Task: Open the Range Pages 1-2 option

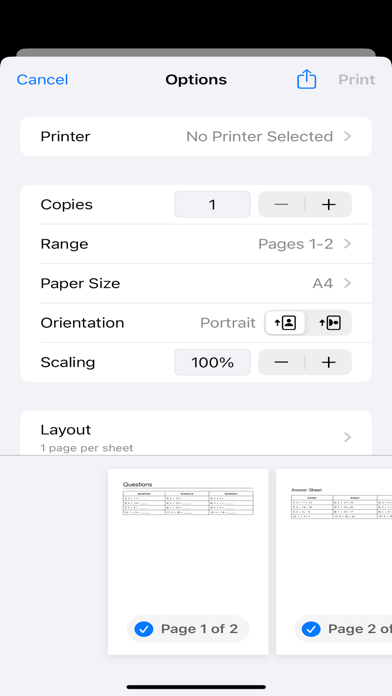Action: pyautogui.click(x=196, y=244)
